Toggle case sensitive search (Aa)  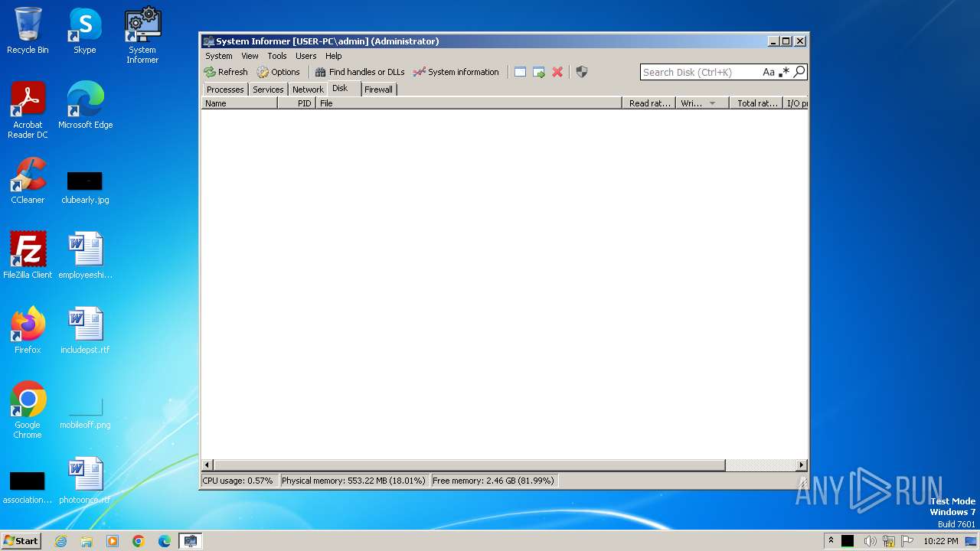pos(769,72)
